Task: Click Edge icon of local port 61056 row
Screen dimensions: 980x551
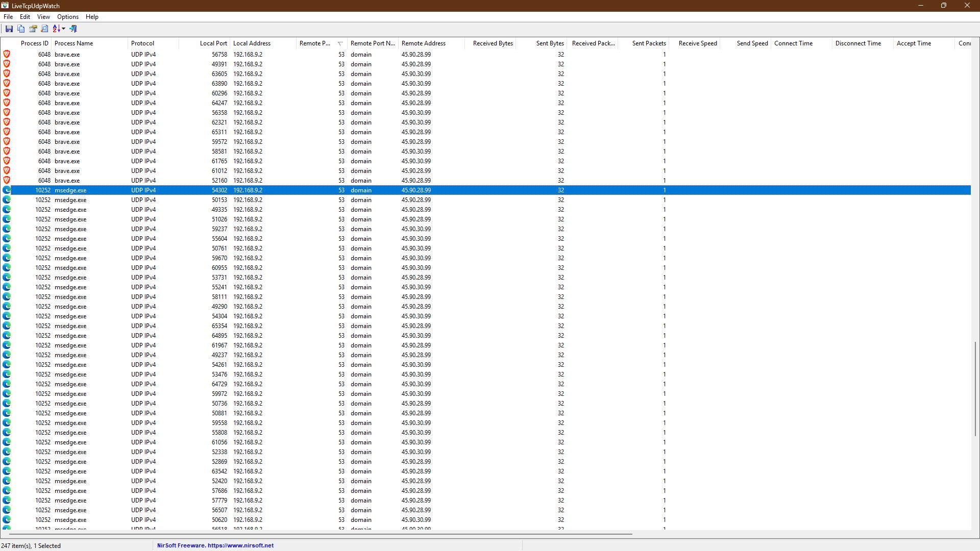Action: coord(7,442)
